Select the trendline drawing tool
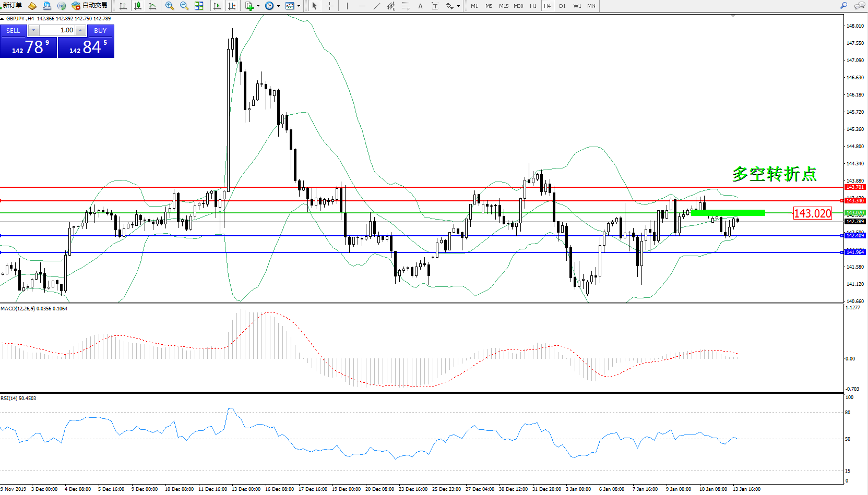868x495 pixels. pos(377,6)
